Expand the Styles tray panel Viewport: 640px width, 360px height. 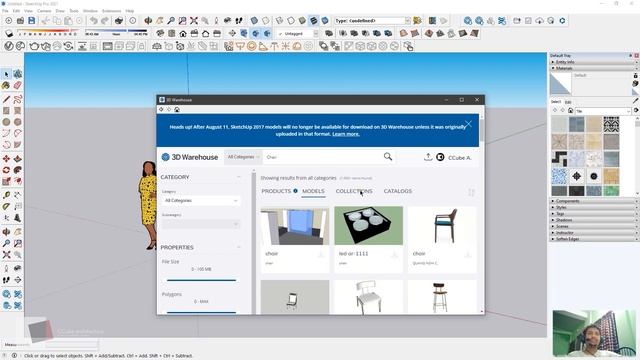pyautogui.click(x=593, y=207)
